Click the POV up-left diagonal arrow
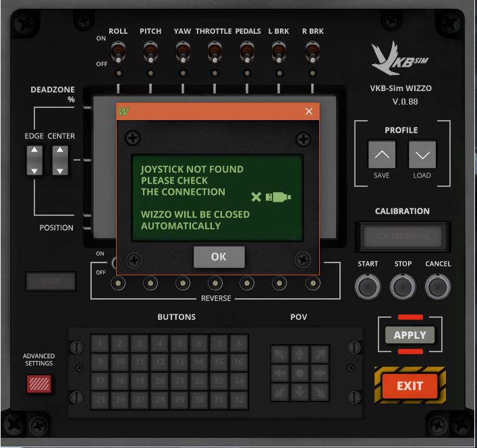477x448 pixels. tap(280, 354)
